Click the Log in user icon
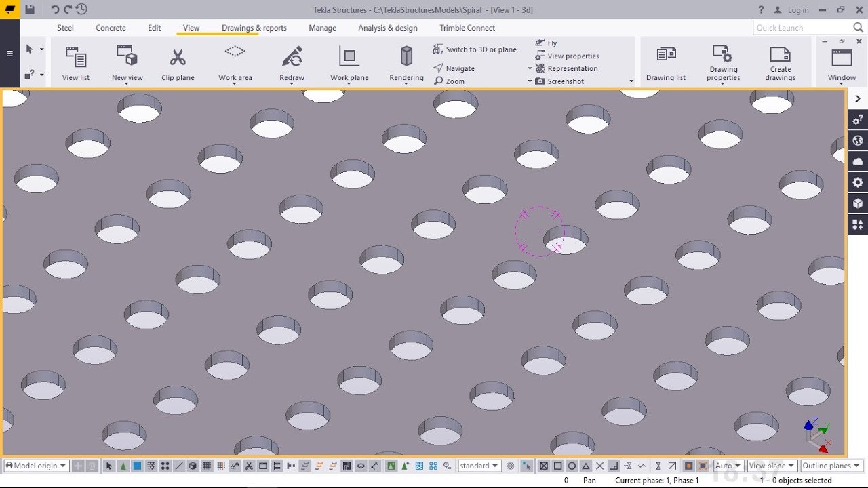868x488 pixels. coord(778,9)
